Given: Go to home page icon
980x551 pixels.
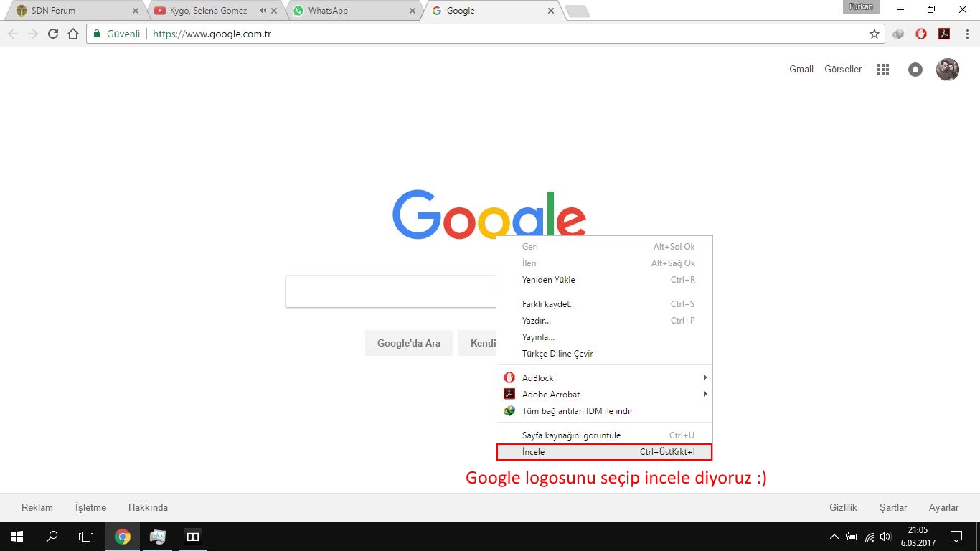Looking at the screenshot, I should tap(72, 34).
